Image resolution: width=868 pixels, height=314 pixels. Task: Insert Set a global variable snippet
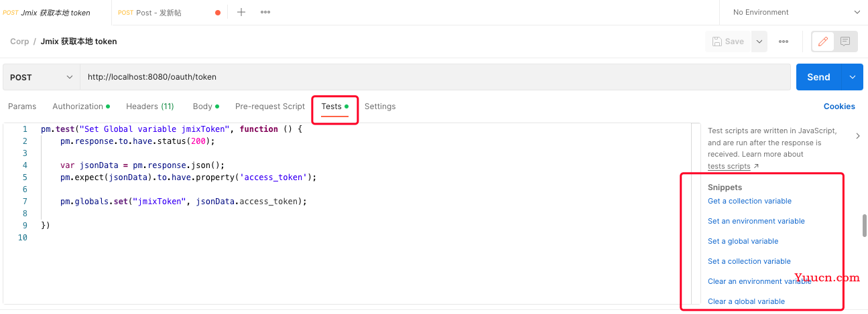743,241
